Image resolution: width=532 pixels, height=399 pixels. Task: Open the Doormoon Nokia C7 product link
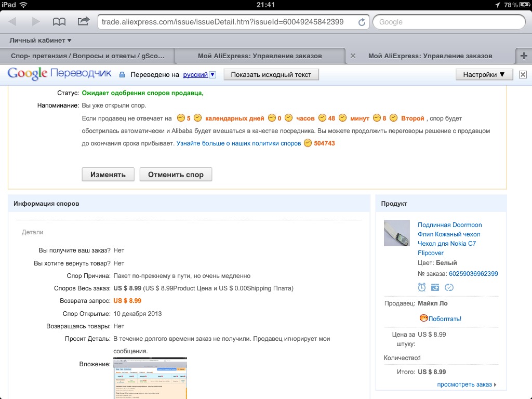pyautogui.click(x=449, y=239)
